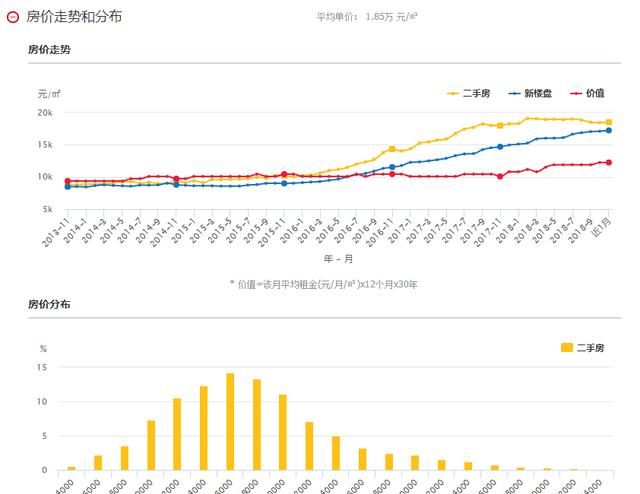
Task: Click the blue 新楼盘 marker at 2015-11
Action: [x=284, y=184]
